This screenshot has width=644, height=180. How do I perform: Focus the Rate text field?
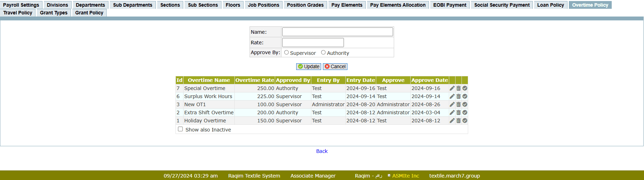pos(313,43)
